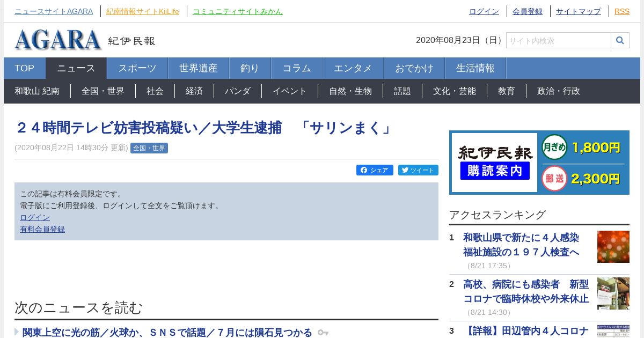This screenshot has width=644, height=338.
Task: Click the アクセスランキング heading
Action: 497,215
